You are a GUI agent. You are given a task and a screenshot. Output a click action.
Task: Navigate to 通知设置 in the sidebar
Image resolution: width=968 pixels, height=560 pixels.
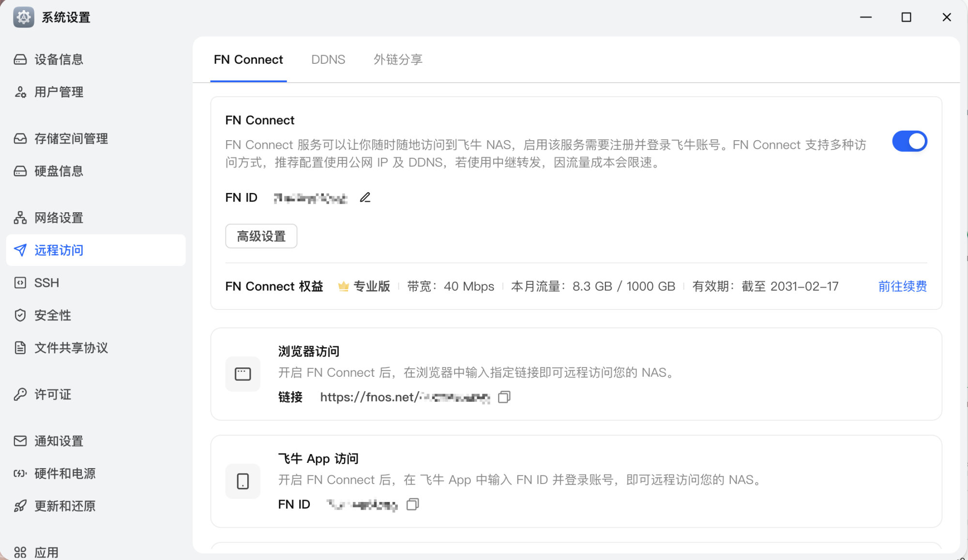click(x=59, y=441)
